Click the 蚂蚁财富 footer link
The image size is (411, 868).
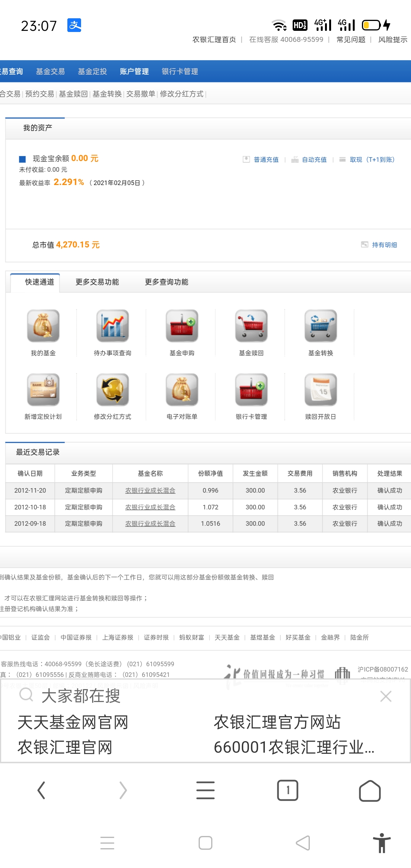[191, 637]
